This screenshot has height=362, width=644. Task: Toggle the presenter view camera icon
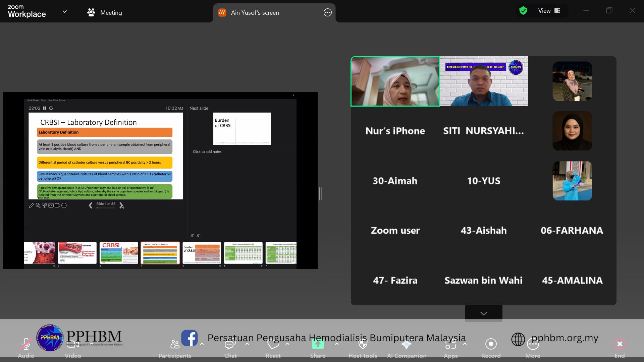tap(57, 205)
